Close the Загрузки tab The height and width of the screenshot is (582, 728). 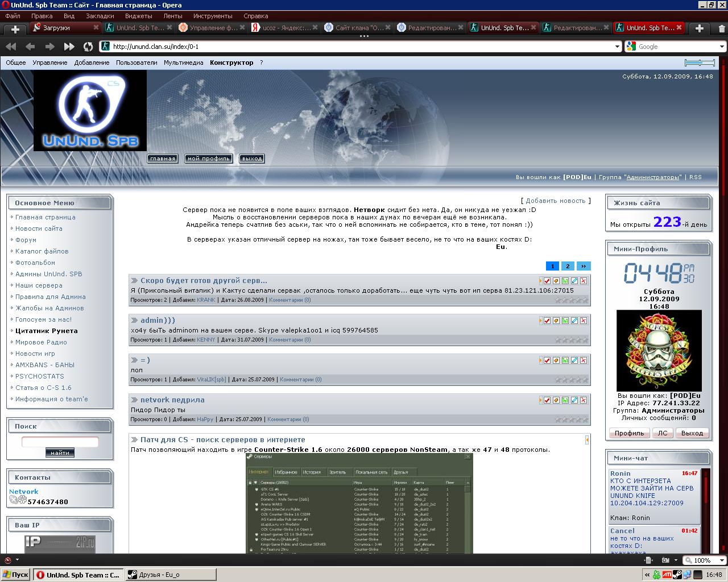pos(96,27)
